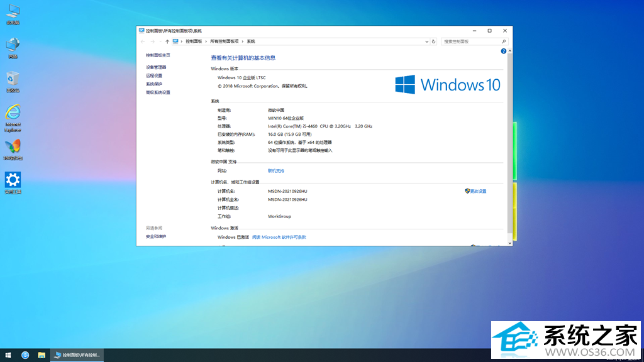Click the 16.0 GB installed RAM value

(x=289, y=134)
